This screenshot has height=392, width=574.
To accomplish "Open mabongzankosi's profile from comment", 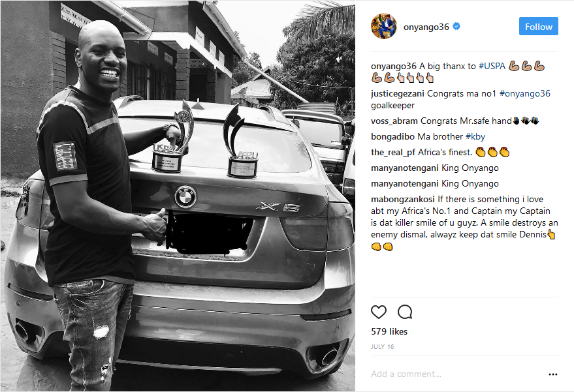I will [x=403, y=200].
